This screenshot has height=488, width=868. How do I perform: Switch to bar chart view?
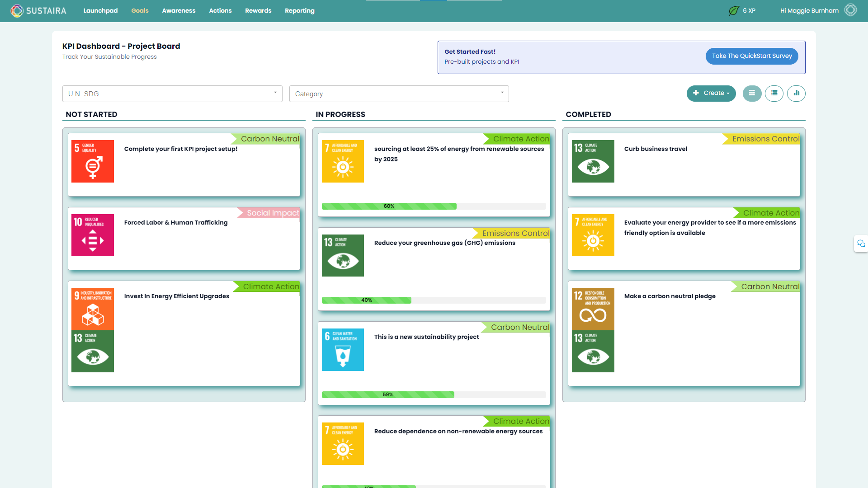tap(796, 94)
